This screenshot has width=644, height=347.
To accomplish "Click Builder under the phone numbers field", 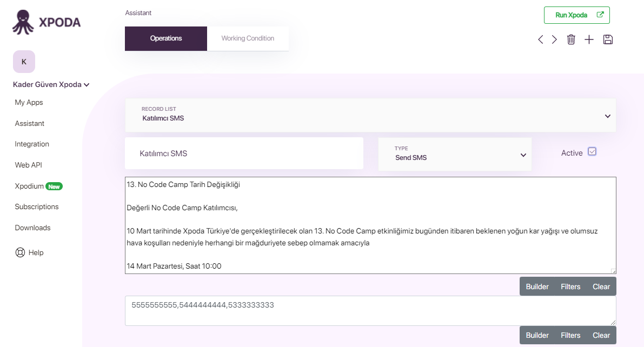I will coord(537,335).
